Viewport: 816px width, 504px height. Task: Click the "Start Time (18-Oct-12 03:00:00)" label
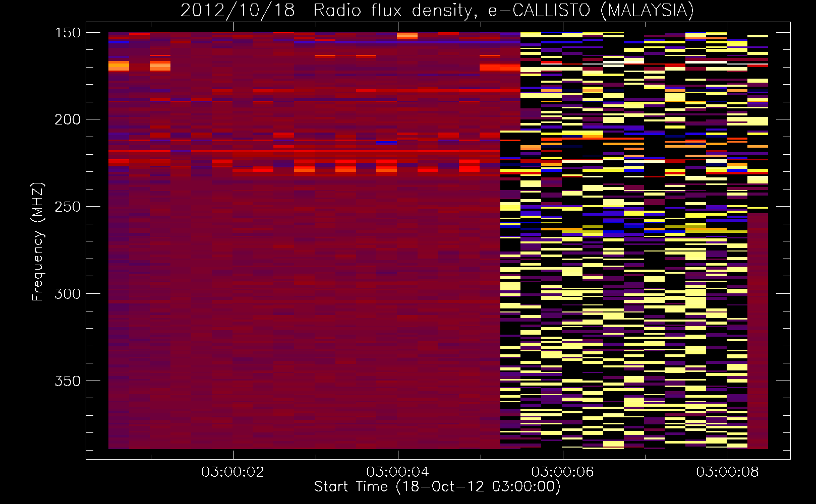point(437,486)
